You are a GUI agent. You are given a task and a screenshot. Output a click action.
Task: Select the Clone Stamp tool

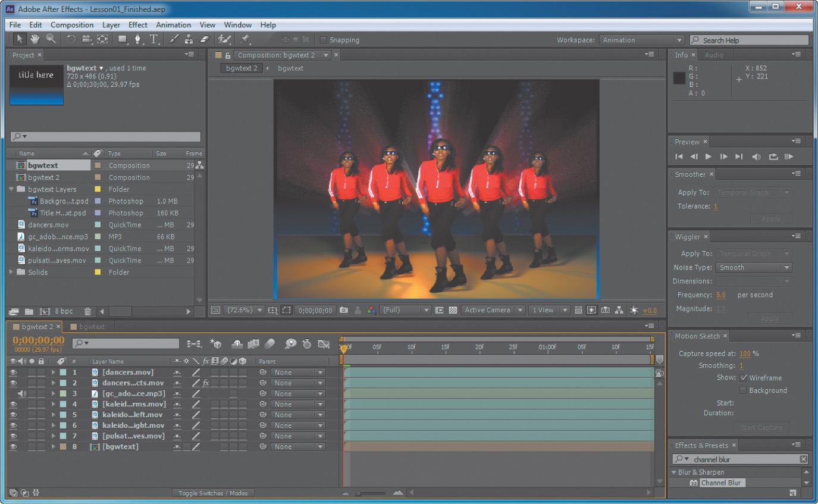pos(189,39)
